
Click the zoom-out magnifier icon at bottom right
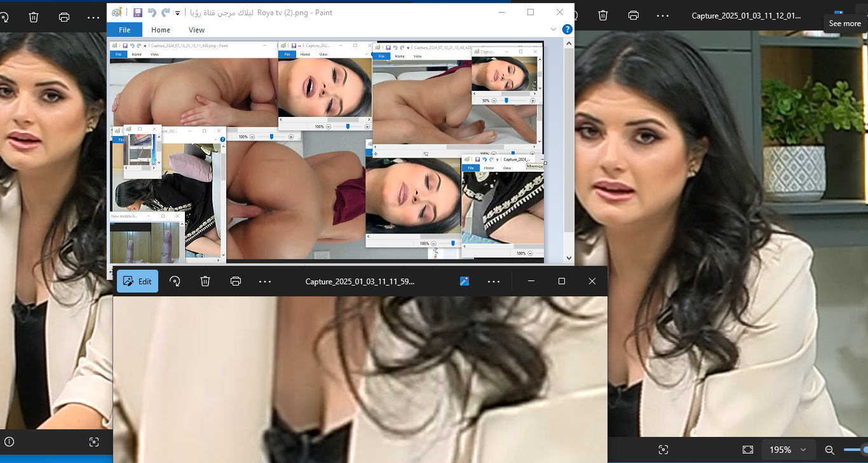(x=829, y=449)
